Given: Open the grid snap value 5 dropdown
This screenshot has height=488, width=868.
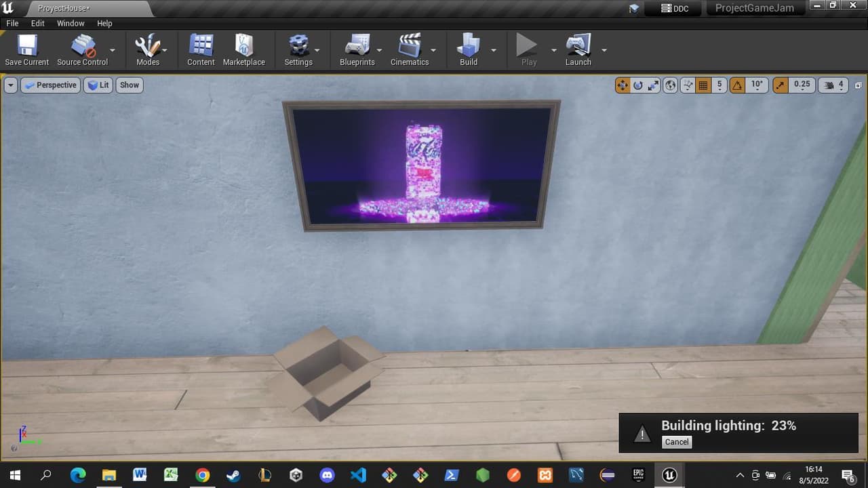Looking at the screenshot, I should click(719, 85).
